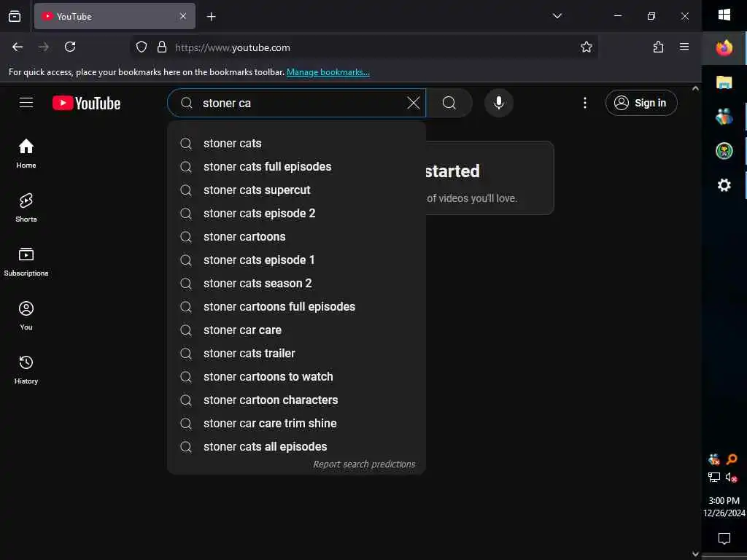747x560 pixels.
Task: Open YouTube settings three-dot menu
Action: coord(585,103)
